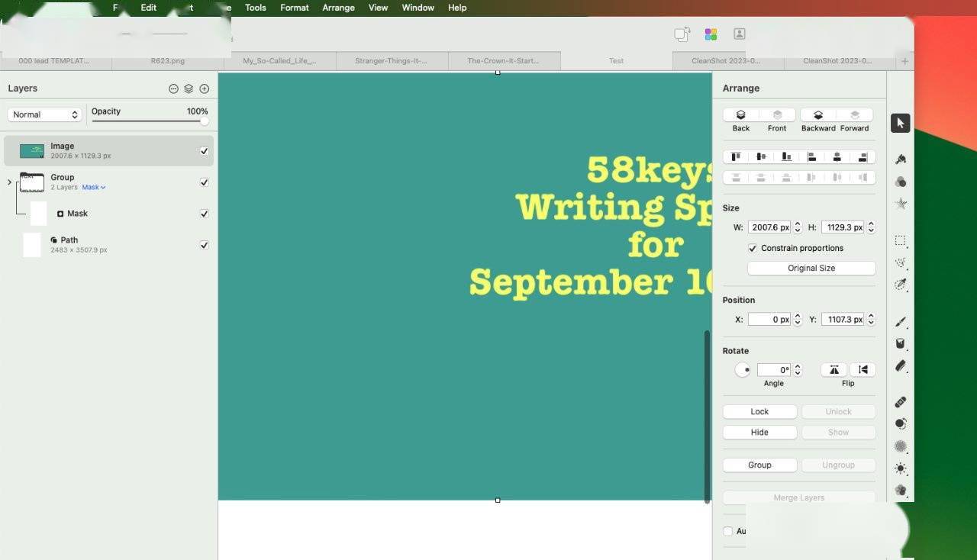Viewport: 977px width, 560px height.
Task: Click the W width input field
Action: (770, 227)
